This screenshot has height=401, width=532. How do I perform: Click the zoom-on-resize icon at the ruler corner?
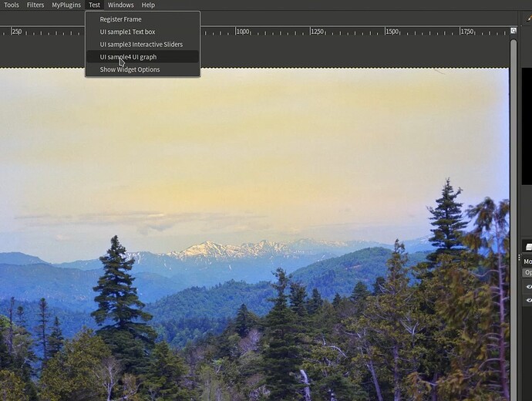(513, 31)
